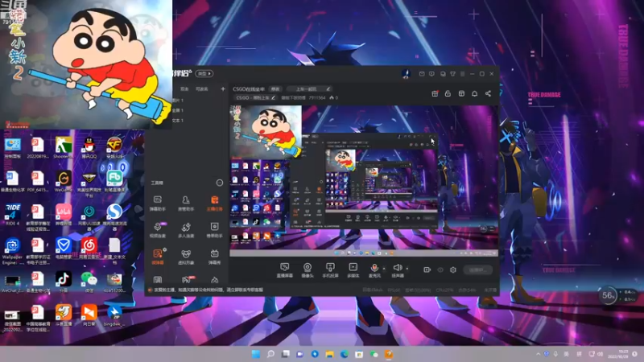Edit the stream tagline pencil field

(x=309, y=89)
